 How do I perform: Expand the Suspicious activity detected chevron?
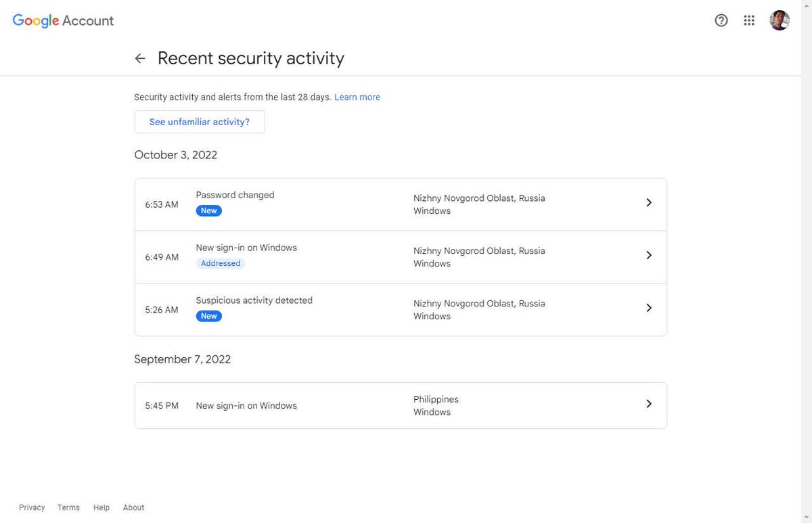(649, 308)
